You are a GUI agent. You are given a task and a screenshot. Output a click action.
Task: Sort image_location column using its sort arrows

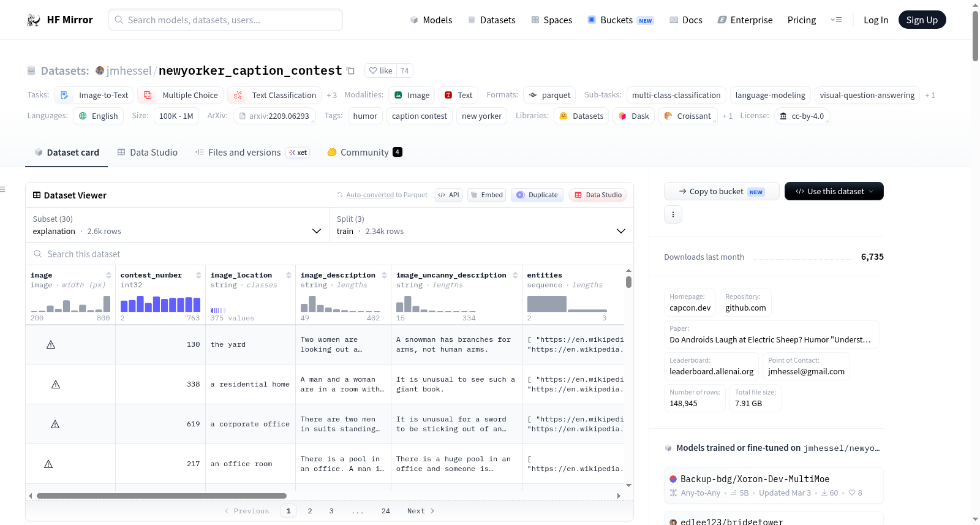[x=288, y=275]
